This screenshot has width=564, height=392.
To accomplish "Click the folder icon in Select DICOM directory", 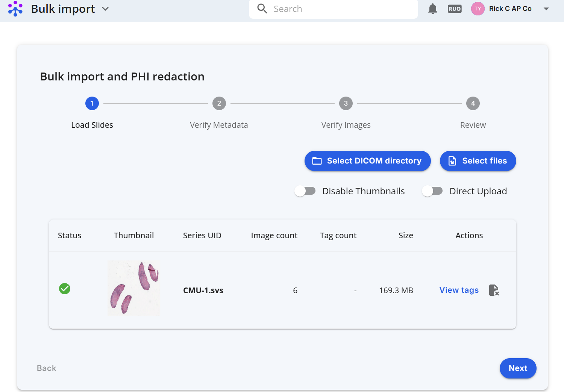I will 317,161.
